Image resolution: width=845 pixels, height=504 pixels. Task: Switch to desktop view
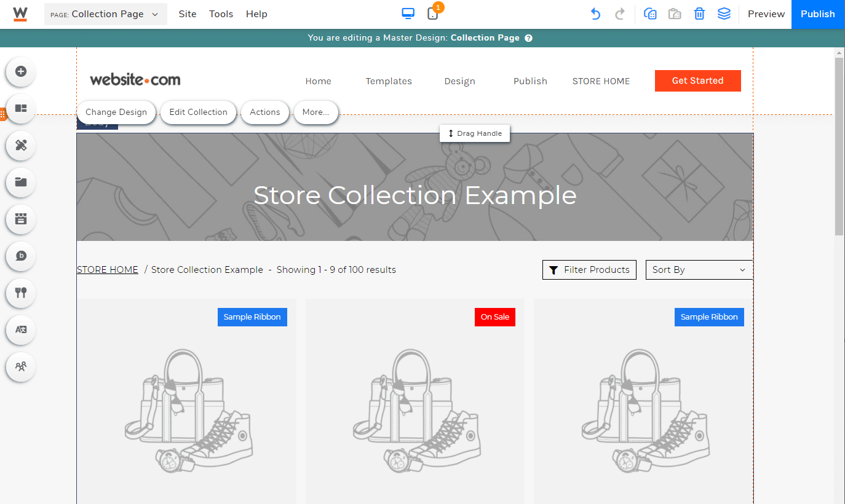tap(408, 14)
